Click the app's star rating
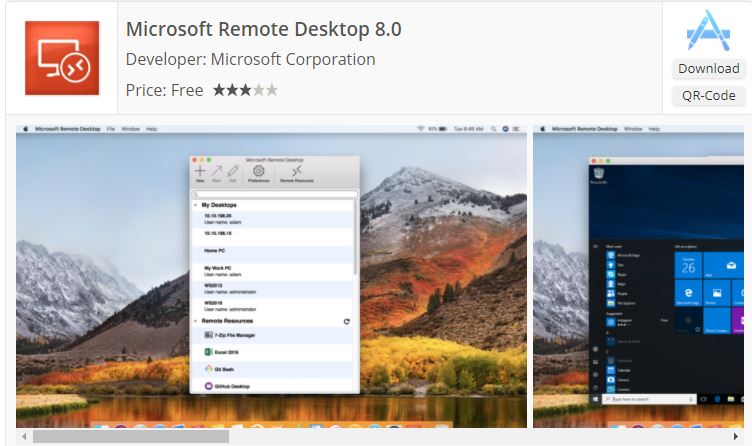Viewport: 752px width, 446px height. coord(245,90)
